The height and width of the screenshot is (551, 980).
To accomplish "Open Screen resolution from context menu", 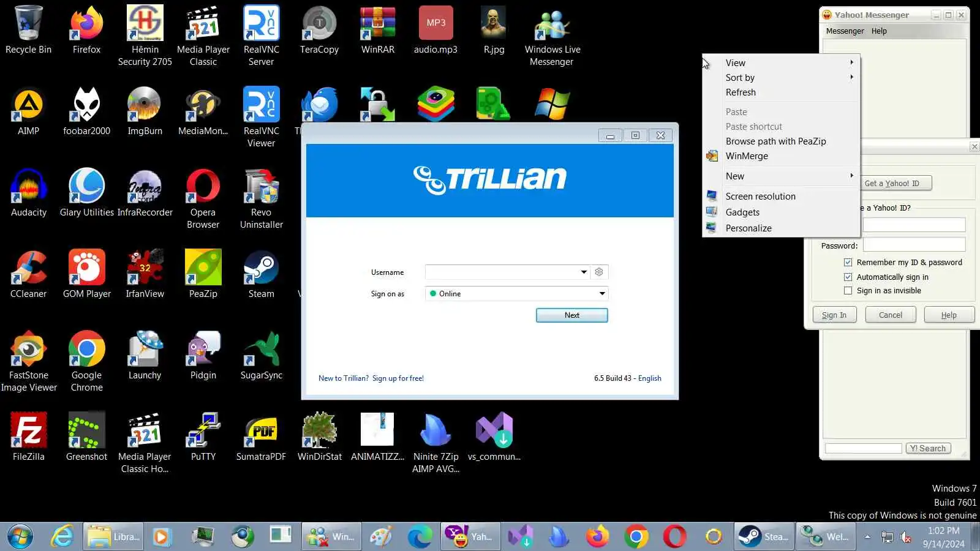I will [x=781, y=196].
